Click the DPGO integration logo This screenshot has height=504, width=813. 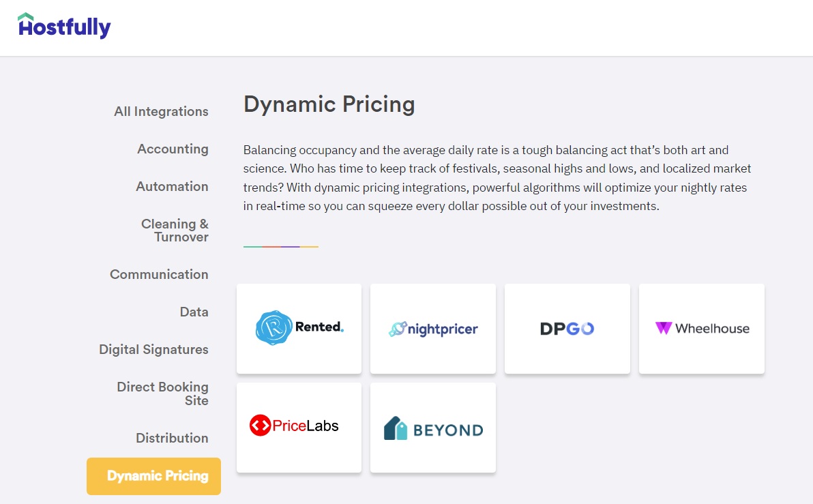pyautogui.click(x=567, y=328)
